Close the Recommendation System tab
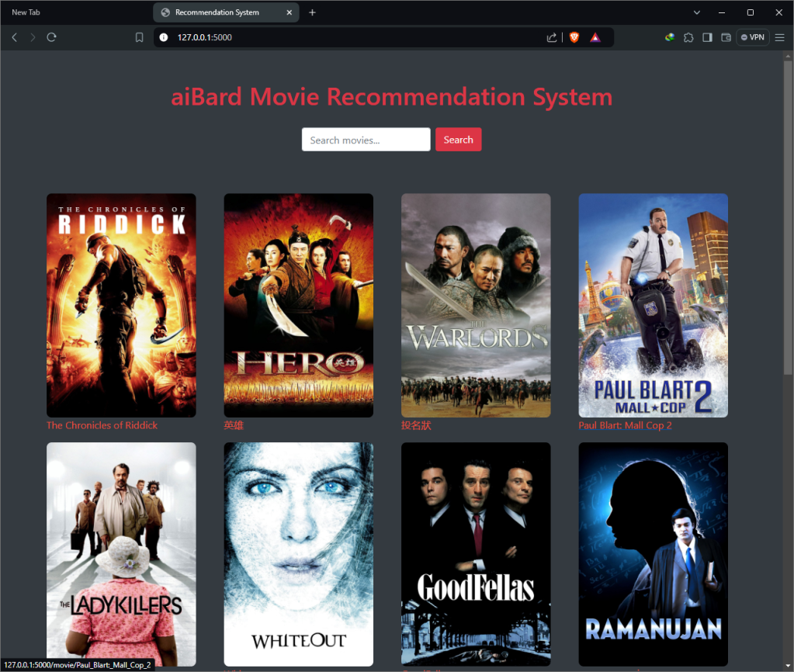The width and height of the screenshot is (794, 672). click(x=290, y=12)
